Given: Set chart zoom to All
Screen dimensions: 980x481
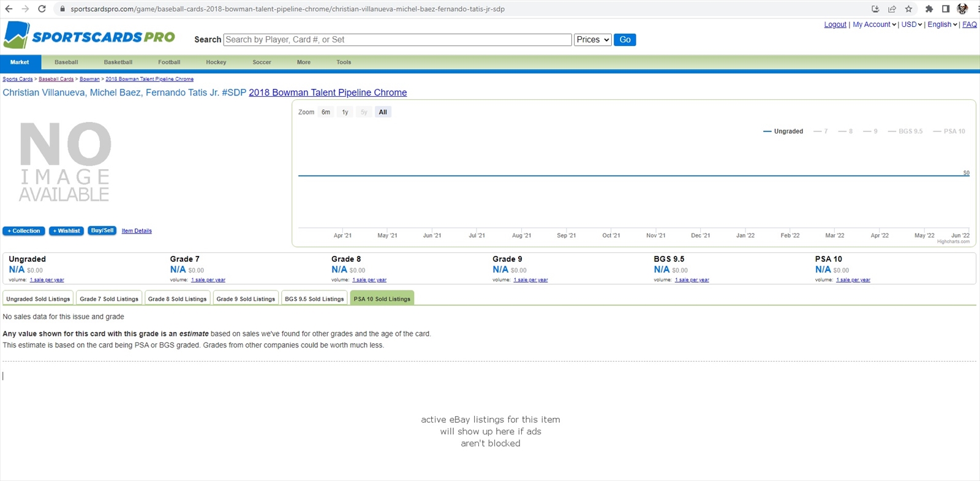Looking at the screenshot, I should tap(383, 112).
